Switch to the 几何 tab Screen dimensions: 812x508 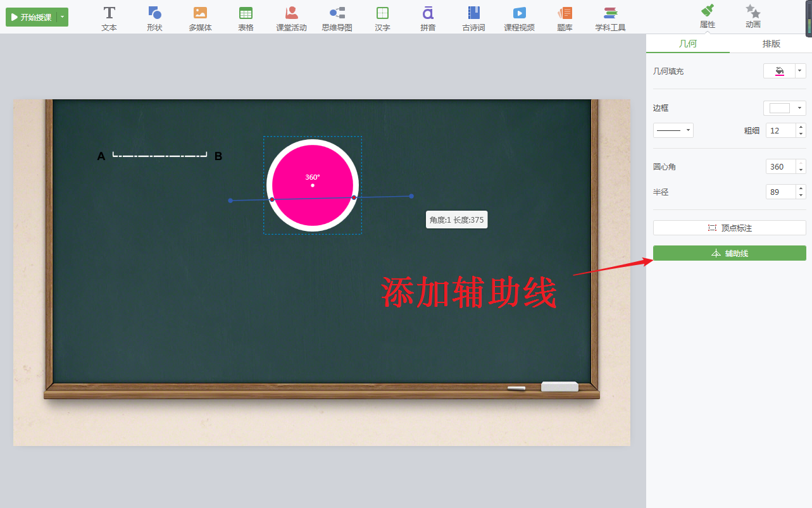tap(688, 44)
